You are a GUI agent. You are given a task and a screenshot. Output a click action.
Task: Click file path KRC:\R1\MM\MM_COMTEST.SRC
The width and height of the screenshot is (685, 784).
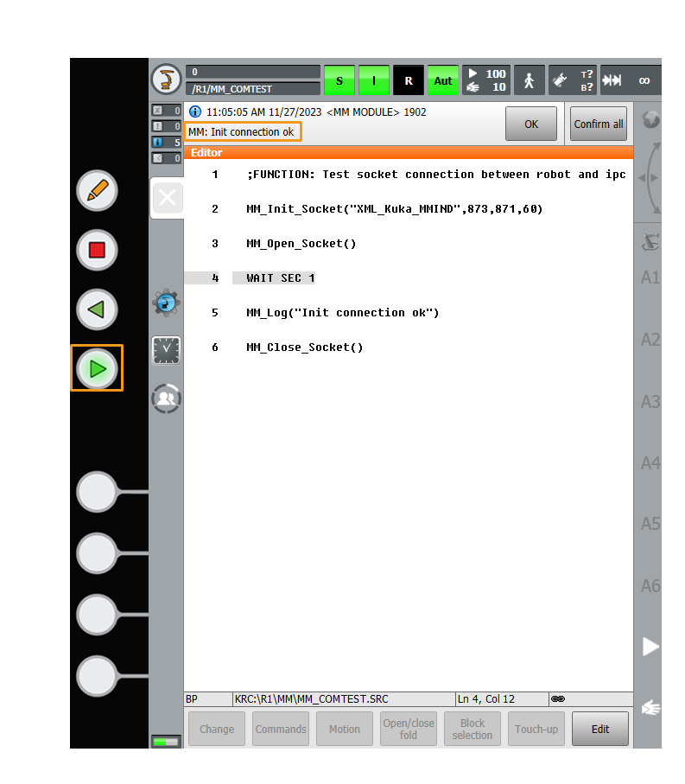(344, 699)
